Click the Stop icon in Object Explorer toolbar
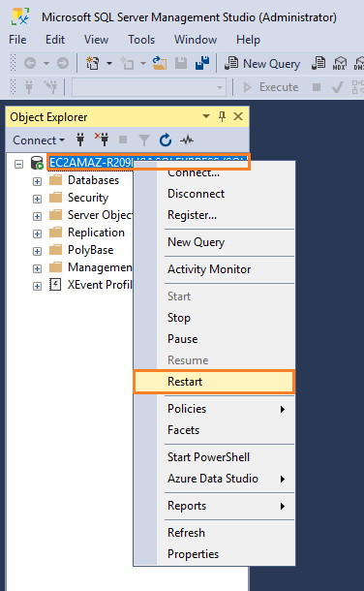The width and height of the screenshot is (364, 591). pyautogui.click(x=123, y=140)
